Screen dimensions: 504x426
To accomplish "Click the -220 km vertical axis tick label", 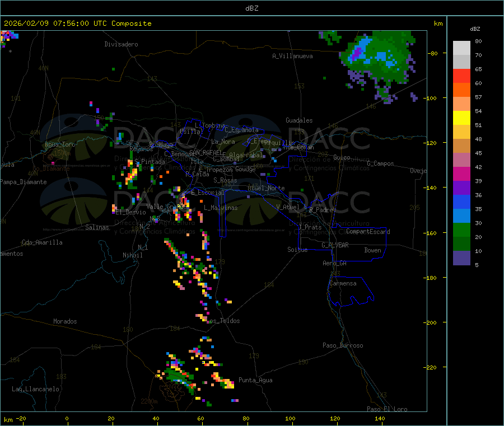I will point(431,368).
